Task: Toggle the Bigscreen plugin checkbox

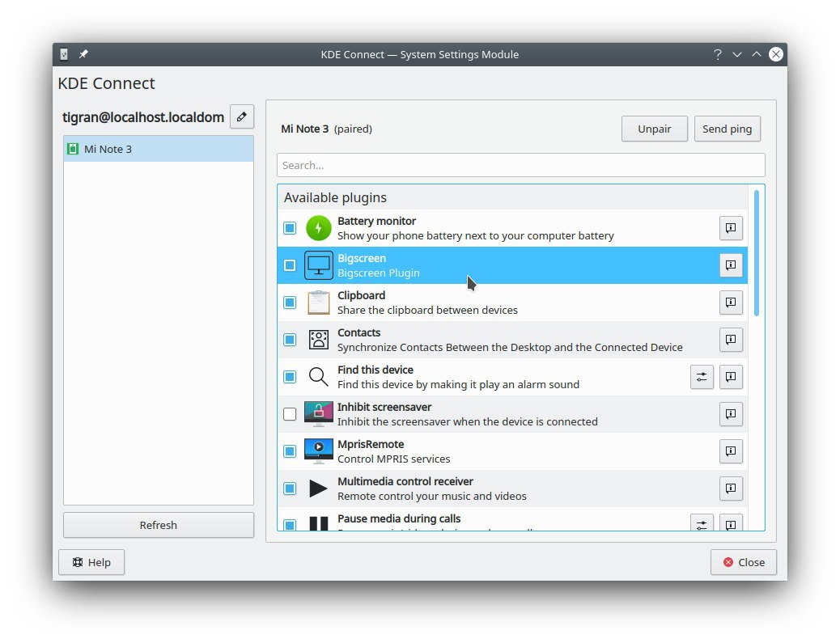Action: (x=290, y=265)
